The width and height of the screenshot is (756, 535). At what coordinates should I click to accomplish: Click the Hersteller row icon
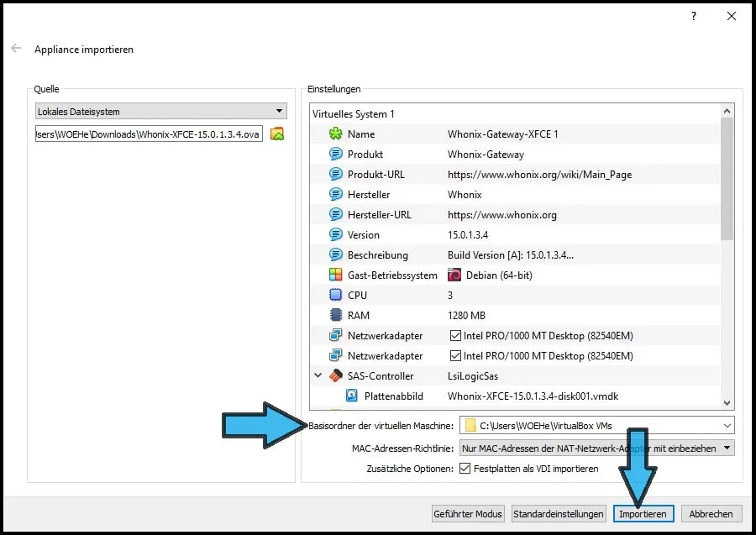point(335,195)
